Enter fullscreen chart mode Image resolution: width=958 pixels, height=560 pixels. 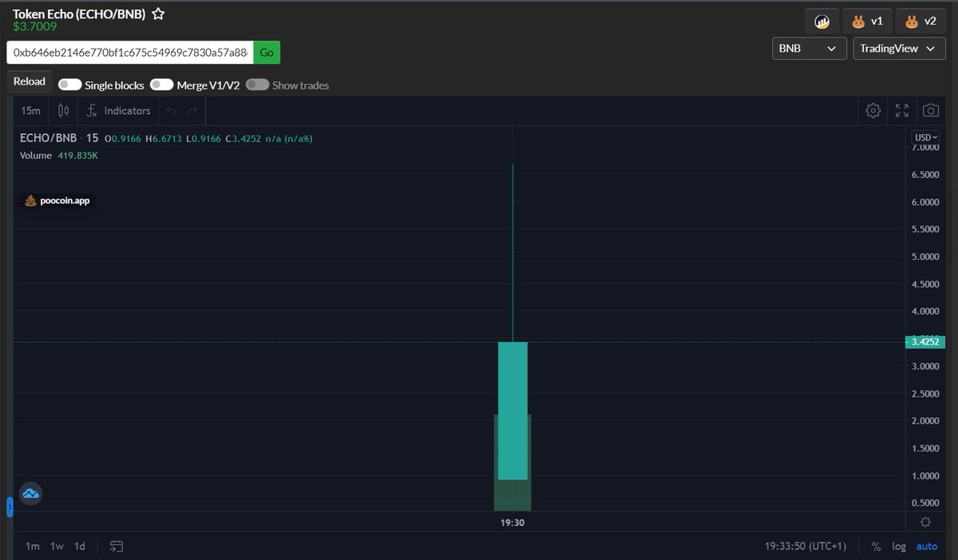pyautogui.click(x=901, y=110)
